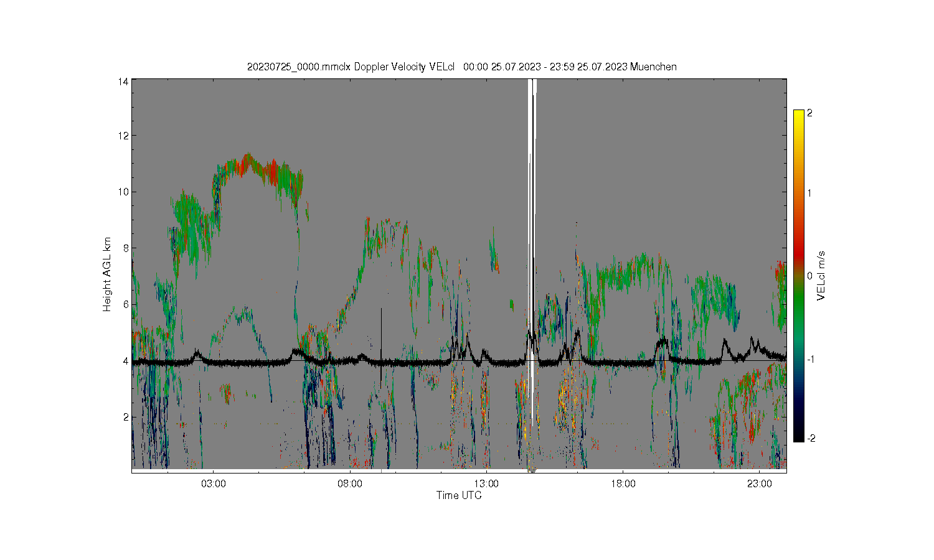Click the 23:00 time tick label
Screen dimensions: 934x560
(x=760, y=483)
